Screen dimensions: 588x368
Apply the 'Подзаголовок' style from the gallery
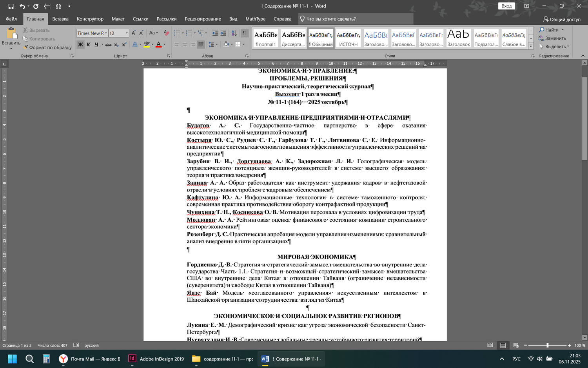tap(486, 38)
